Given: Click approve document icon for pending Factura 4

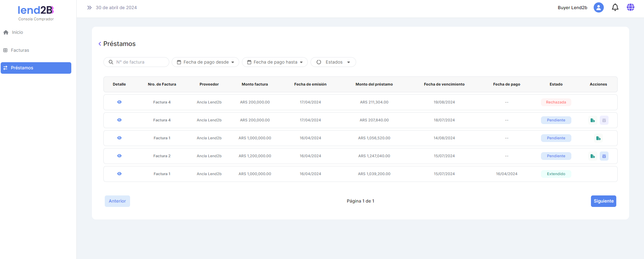Looking at the screenshot, I should click(x=592, y=120).
